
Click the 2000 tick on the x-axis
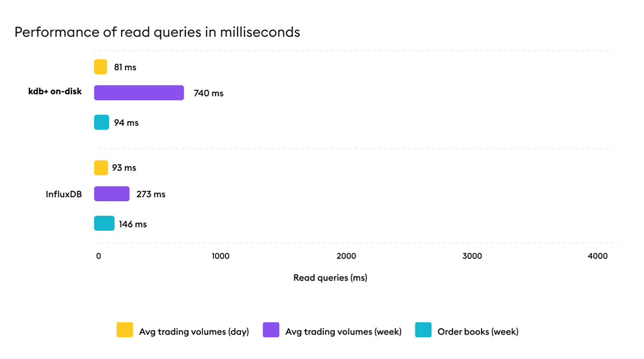click(346, 257)
